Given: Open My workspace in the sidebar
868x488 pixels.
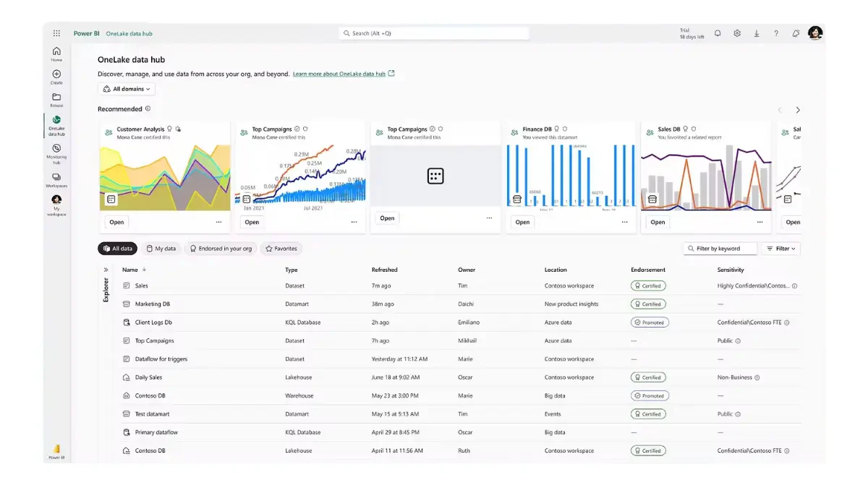Looking at the screenshot, I should coord(56,205).
